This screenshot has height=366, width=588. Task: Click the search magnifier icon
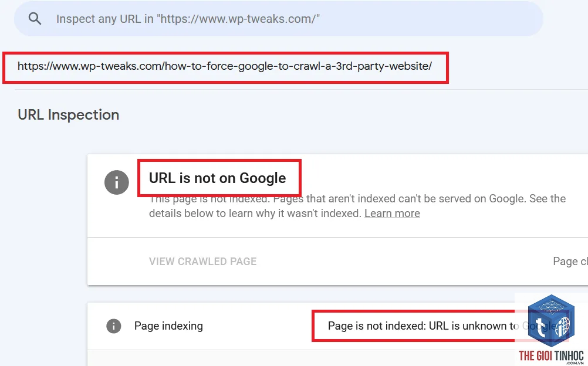click(x=35, y=18)
